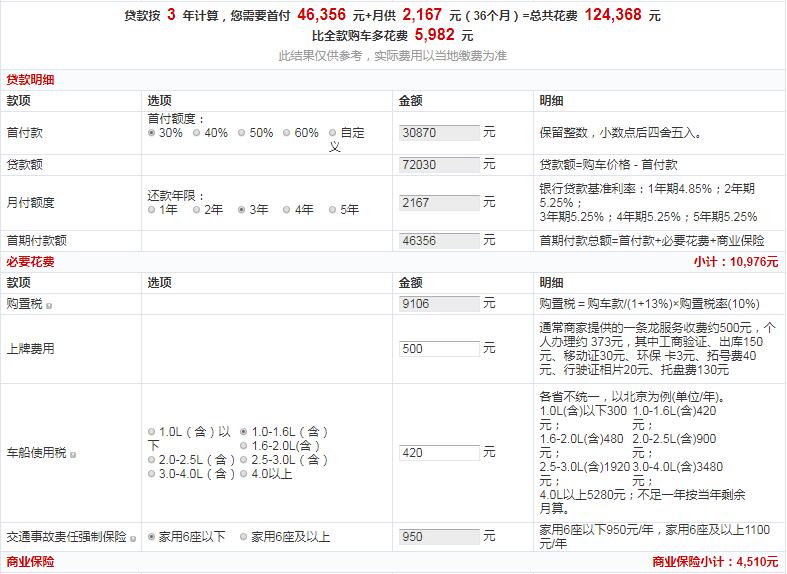The image size is (787, 574).
Task: Click the 月付额度 amount field 2167
Action: click(x=439, y=203)
